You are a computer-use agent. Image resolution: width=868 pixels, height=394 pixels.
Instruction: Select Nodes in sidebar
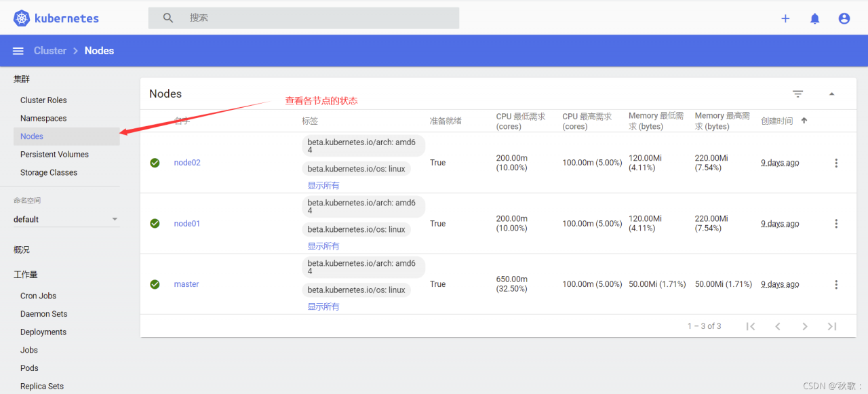pos(66,136)
